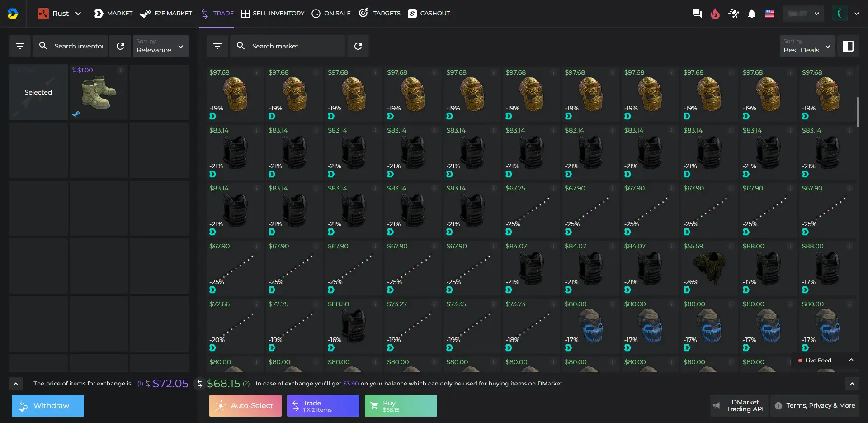Screen dimensions: 868x423
Task: Select the $1.00 boots inventory item
Action: click(99, 92)
